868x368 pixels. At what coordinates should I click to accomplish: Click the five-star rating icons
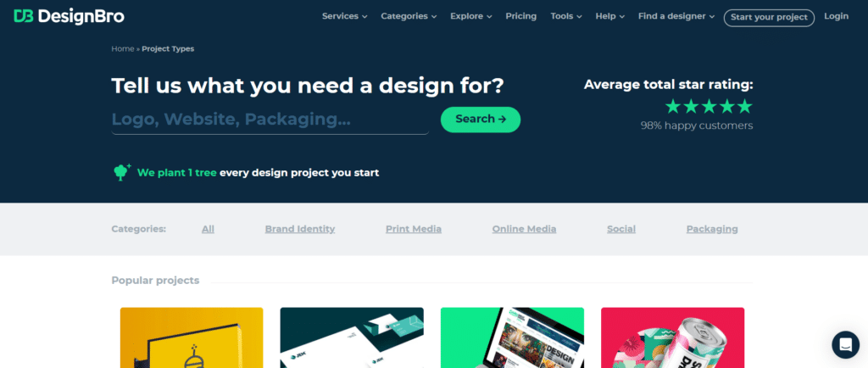click(709, 106)
